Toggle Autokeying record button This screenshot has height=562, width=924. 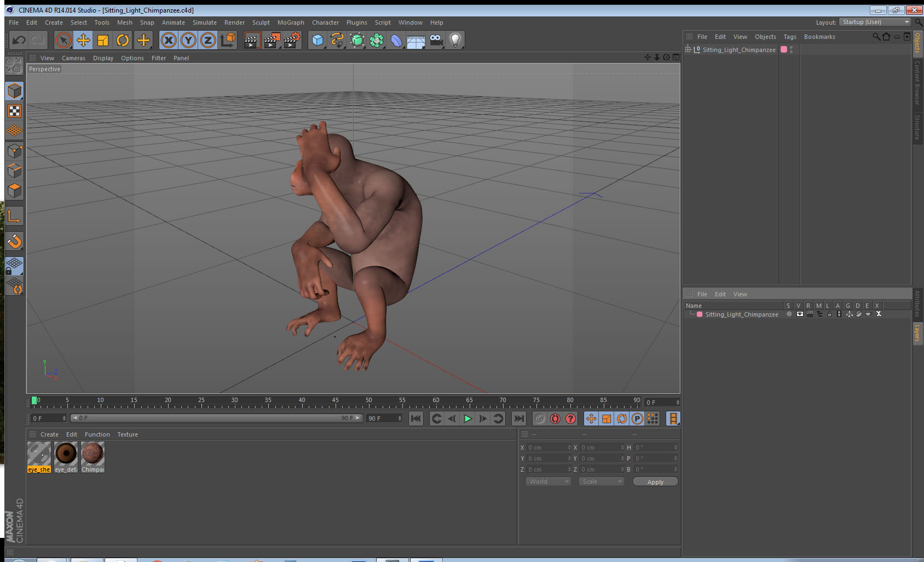pos(555,418)
